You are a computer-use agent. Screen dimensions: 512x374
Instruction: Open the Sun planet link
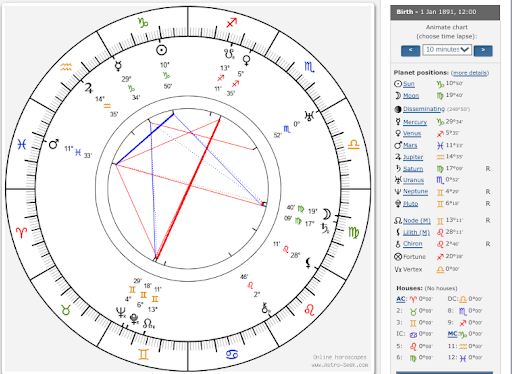pyautogui.click(x=409, y=84)
